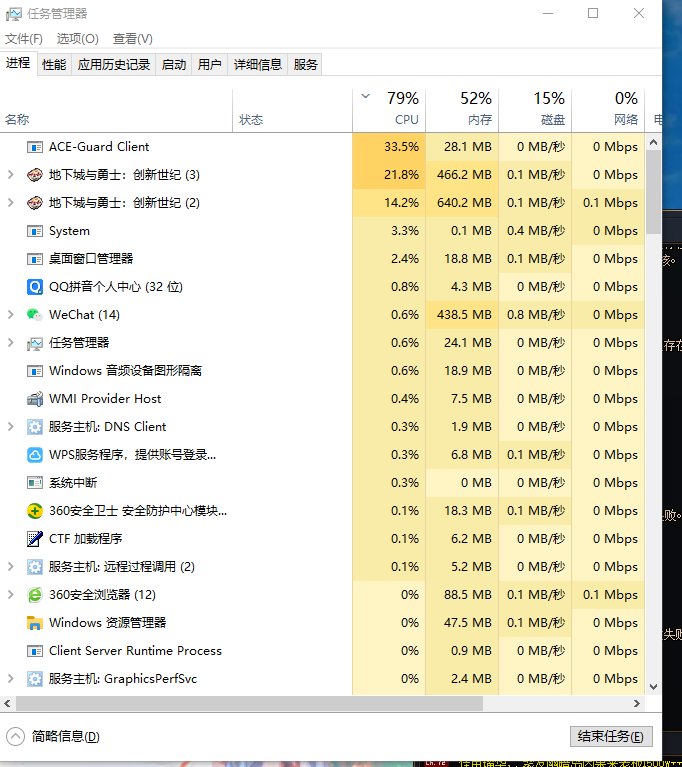The width and height of the screenshot is (682, 767).
Task: Click the vertical scrollbar thumb
Action: (653, 192)
